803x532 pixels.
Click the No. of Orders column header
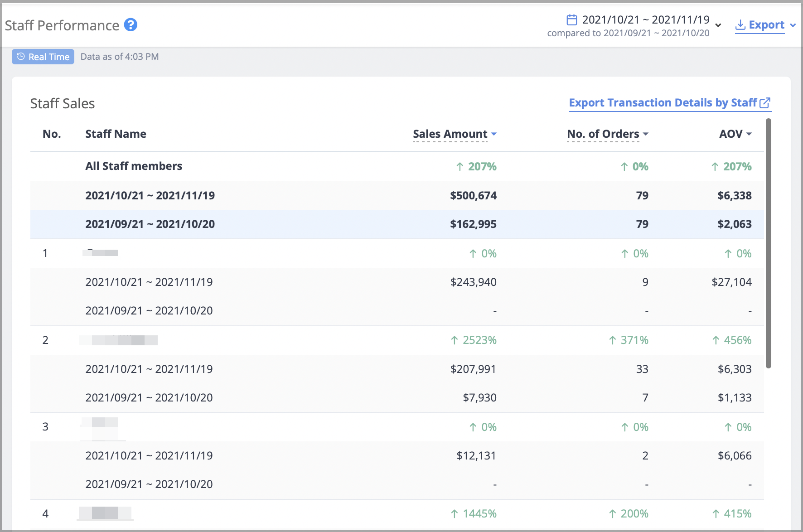pos(603,134)
